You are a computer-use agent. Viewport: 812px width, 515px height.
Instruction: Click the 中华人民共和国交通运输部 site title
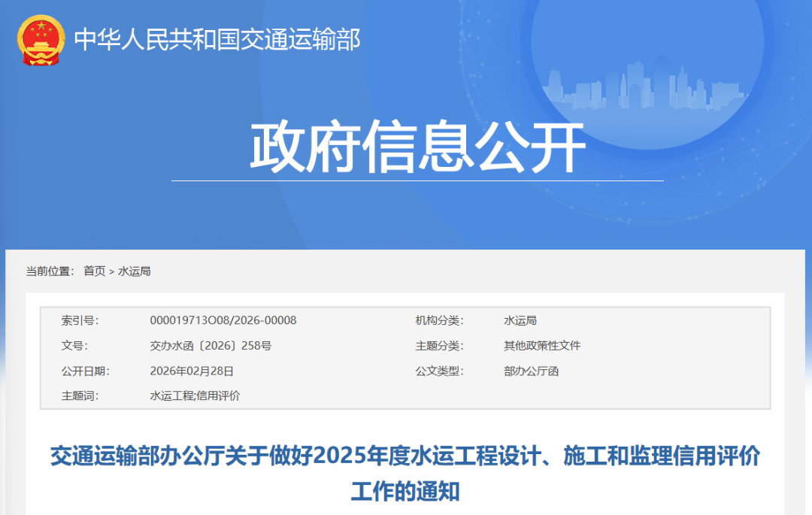coord(217,40)
